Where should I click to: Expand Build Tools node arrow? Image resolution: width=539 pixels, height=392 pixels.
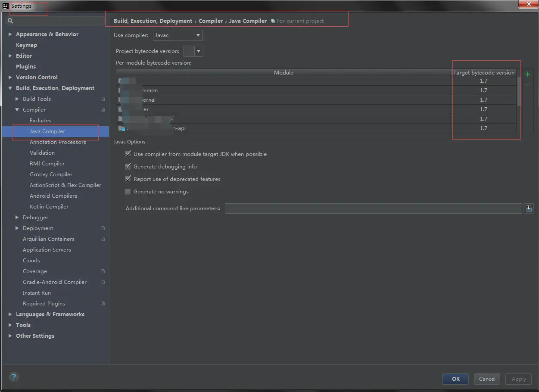pos(17,99)
